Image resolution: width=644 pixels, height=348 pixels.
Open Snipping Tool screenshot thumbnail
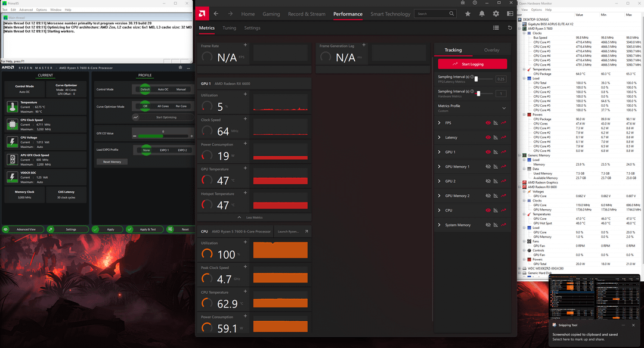click(595, 297)
